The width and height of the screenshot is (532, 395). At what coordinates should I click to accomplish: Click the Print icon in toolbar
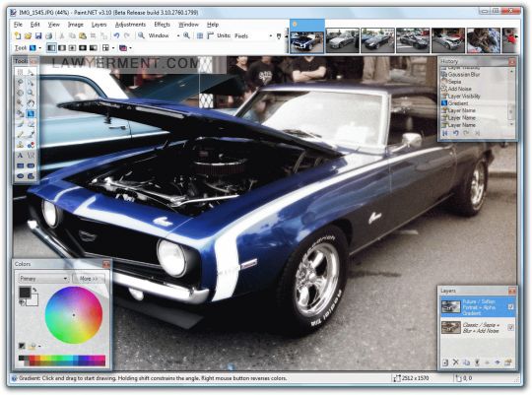tap(49, 35)
